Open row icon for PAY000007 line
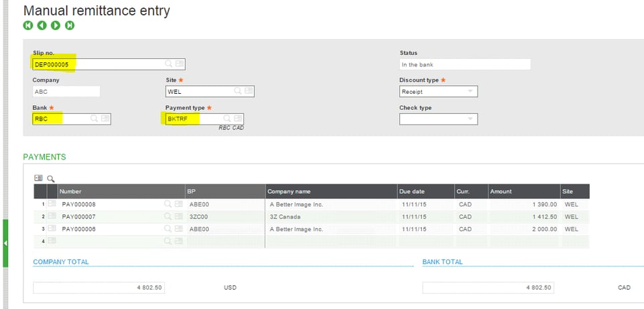This screenshot has height=309, width=644. pos(52,217)
